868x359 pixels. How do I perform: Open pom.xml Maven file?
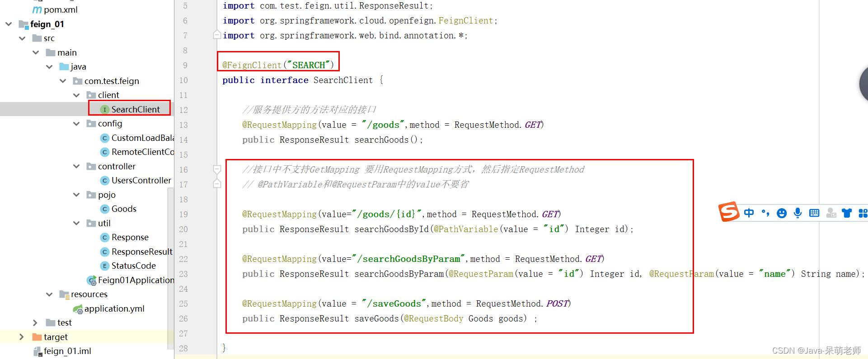(55, 9)
